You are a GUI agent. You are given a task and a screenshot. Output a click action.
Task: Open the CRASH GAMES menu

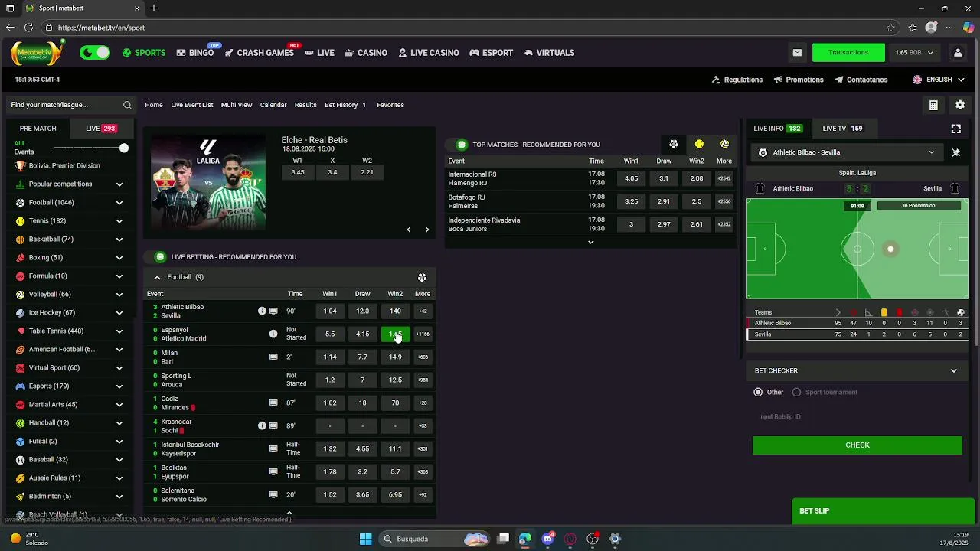coord(259,53)
